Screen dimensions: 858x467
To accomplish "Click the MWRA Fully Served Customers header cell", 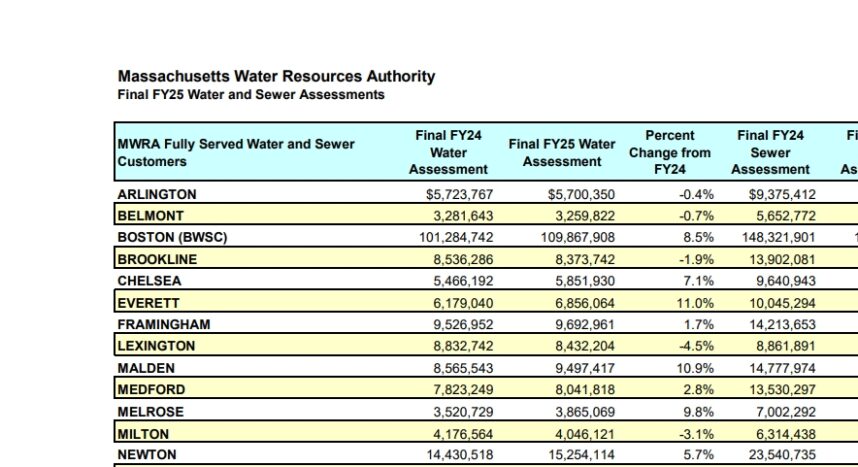I will 236,153.
